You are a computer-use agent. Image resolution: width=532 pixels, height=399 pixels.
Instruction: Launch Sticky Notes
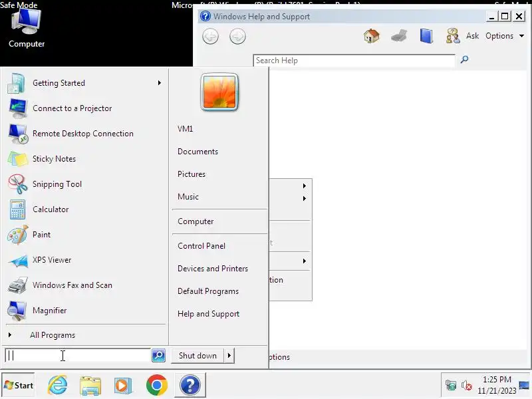(84, 159)
